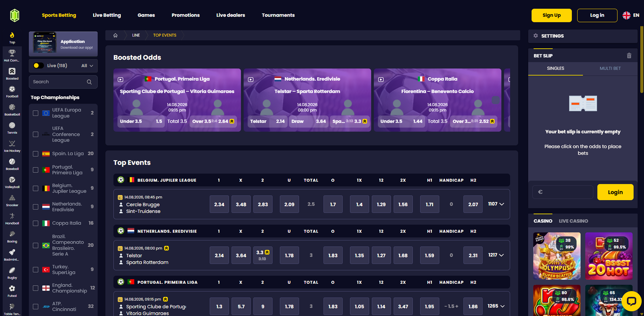Open the All filter dropdown

87,65
